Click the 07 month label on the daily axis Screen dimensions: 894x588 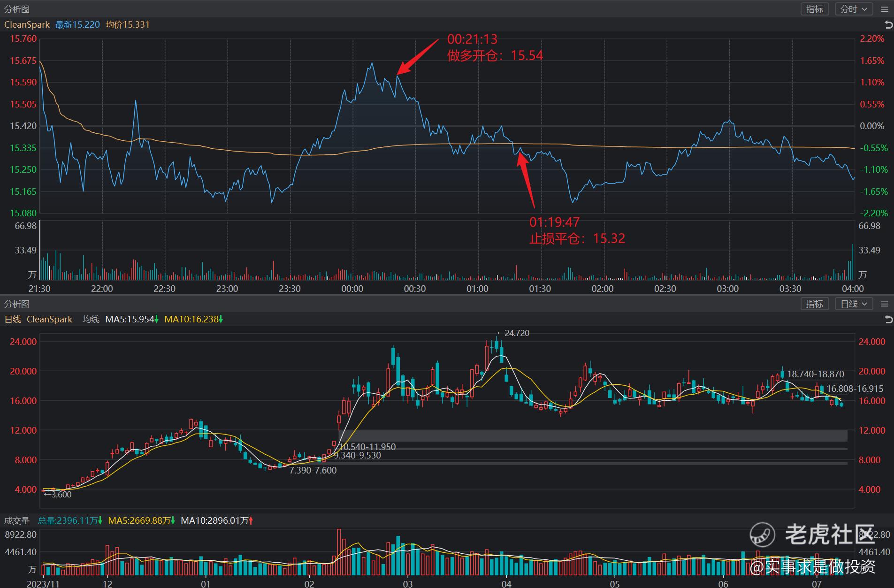point(817,584)
